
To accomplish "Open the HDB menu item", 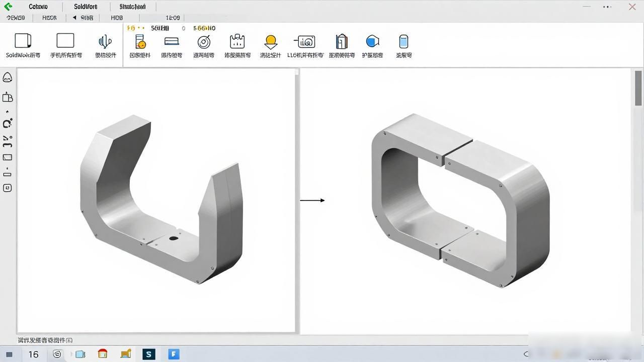I will [117, 18].
